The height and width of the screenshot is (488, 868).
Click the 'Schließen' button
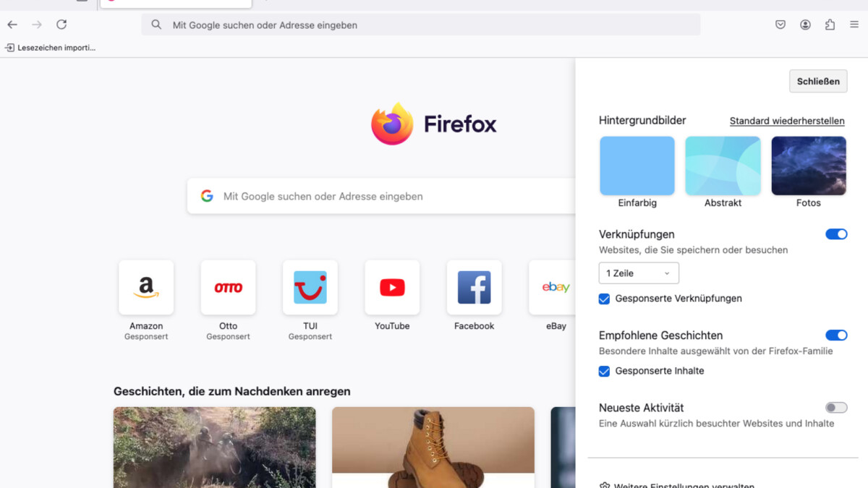[x=818, y=81]
